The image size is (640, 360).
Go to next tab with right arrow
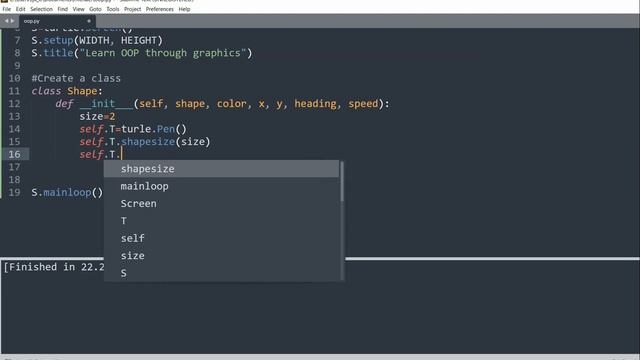coord(12,21)
